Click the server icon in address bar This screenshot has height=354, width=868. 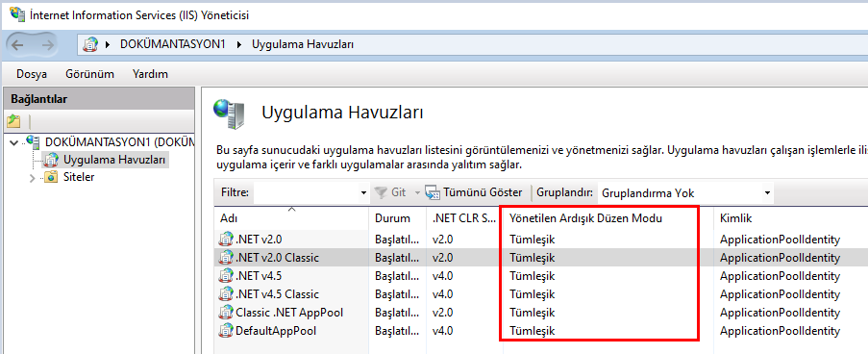[x=90, y=45]
